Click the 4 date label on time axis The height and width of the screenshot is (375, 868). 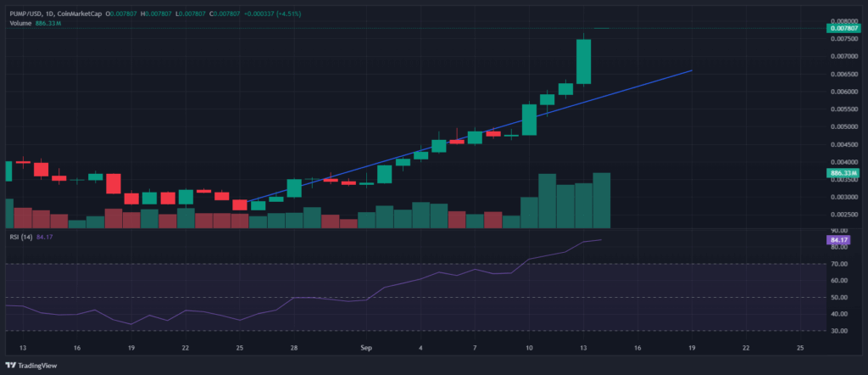point(420,348)
